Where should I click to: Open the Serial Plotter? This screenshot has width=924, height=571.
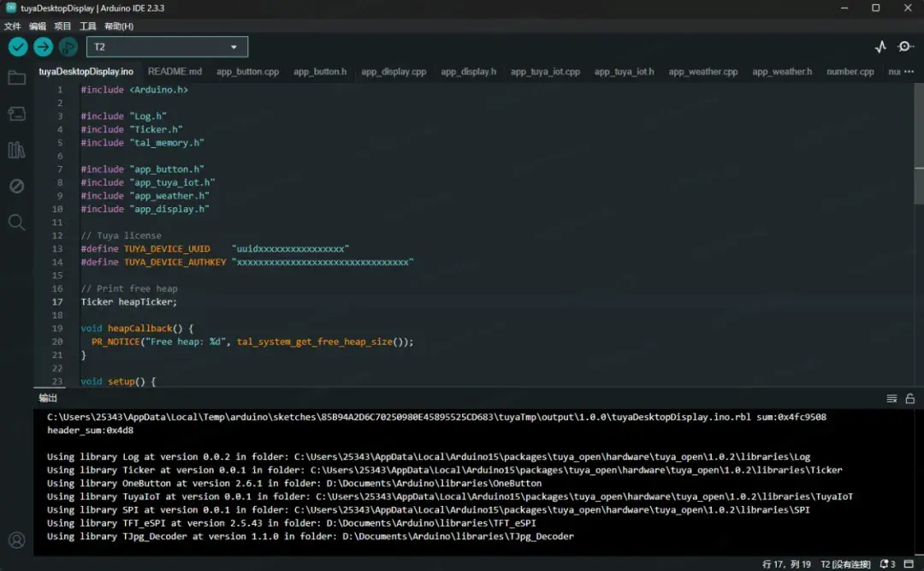pyautogui.click(x=880, y=47)
